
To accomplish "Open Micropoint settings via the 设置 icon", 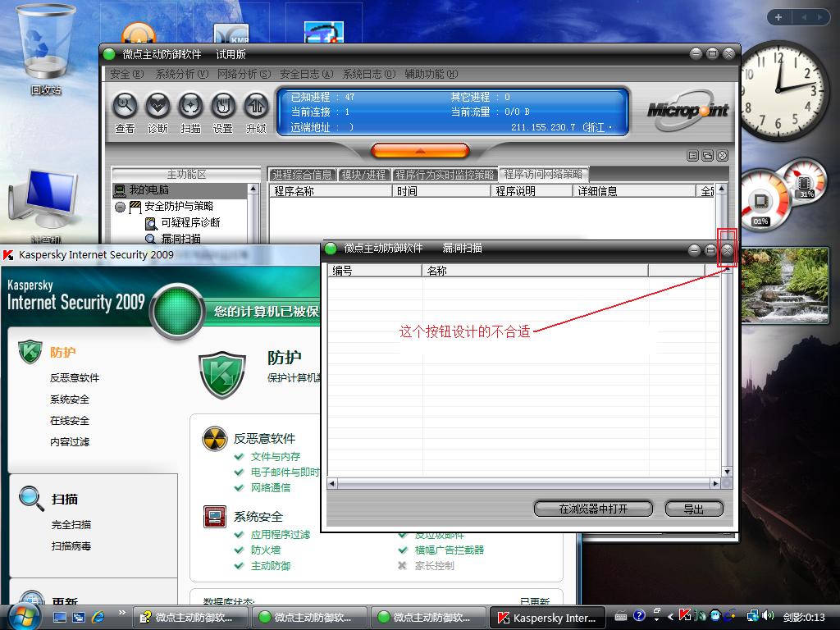I will pos(223,106).
